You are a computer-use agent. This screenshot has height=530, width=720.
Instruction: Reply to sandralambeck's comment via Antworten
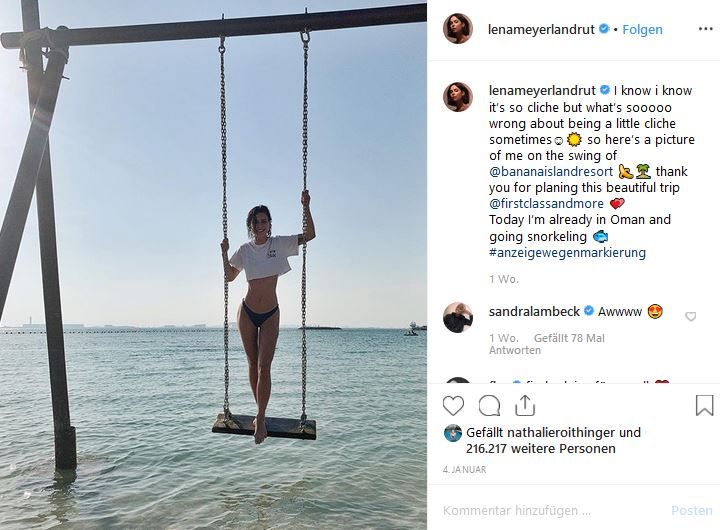[515, 350]
